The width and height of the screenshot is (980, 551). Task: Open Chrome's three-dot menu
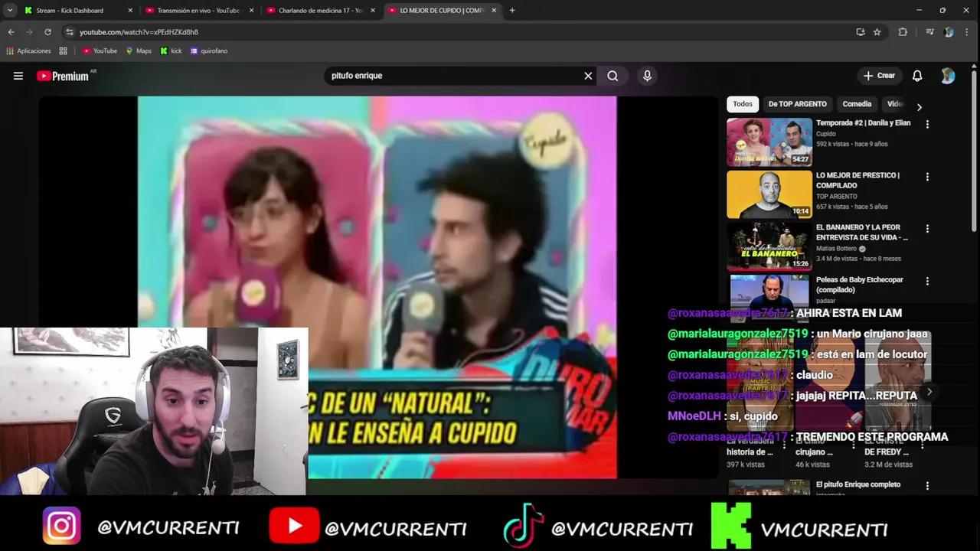(x=968, y=32)
